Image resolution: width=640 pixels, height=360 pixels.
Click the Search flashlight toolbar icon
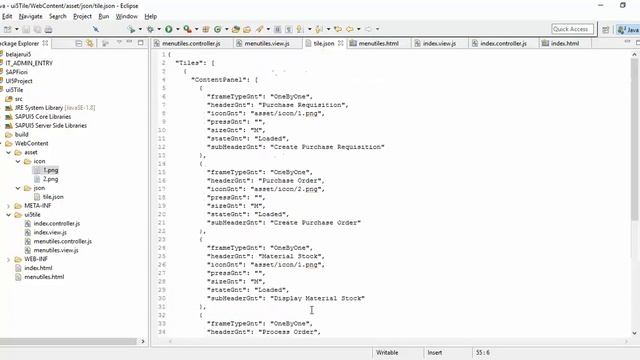[x=259, y=29]
